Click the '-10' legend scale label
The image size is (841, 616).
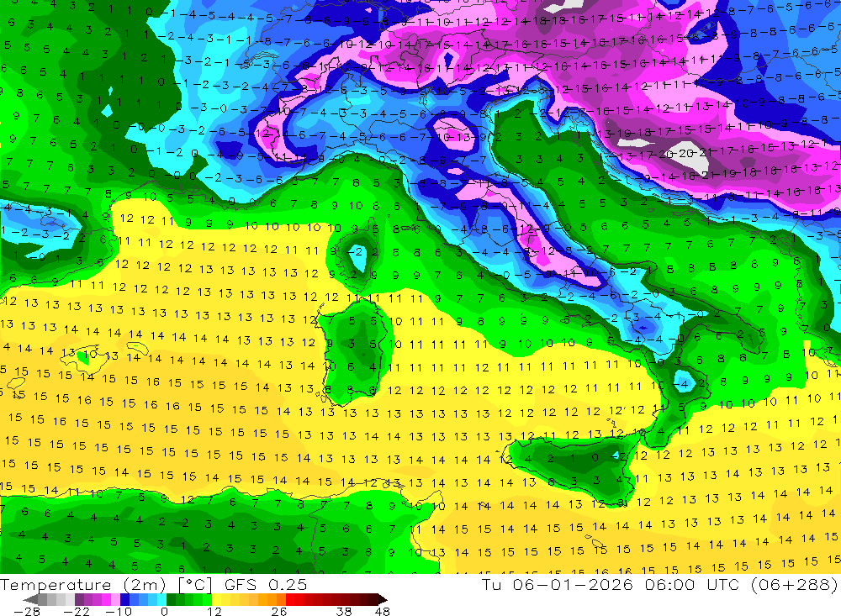tap(119, 612)
